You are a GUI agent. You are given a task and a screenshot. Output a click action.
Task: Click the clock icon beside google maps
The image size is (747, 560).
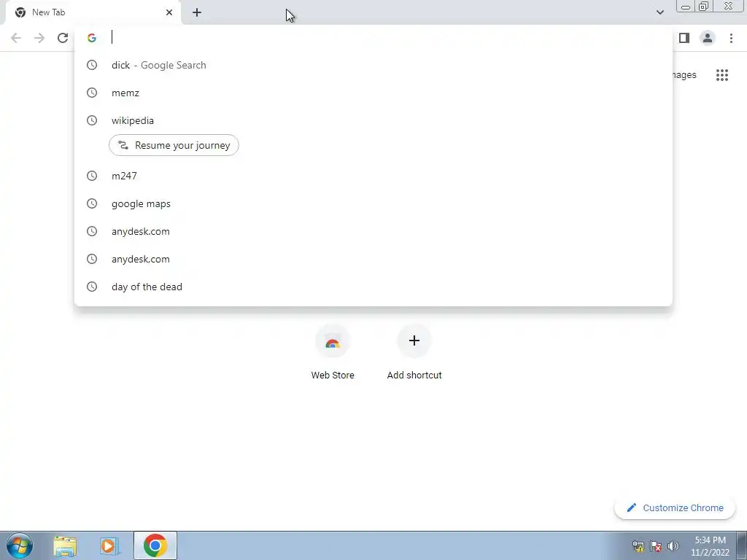92,203
